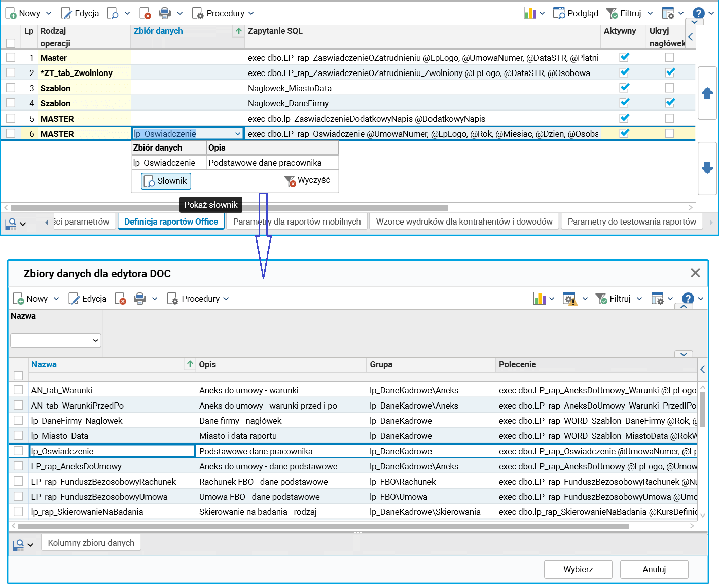Click the printer icon in top toolbar
This screenshot has height=588, width=719.
(x=165, y=13)
